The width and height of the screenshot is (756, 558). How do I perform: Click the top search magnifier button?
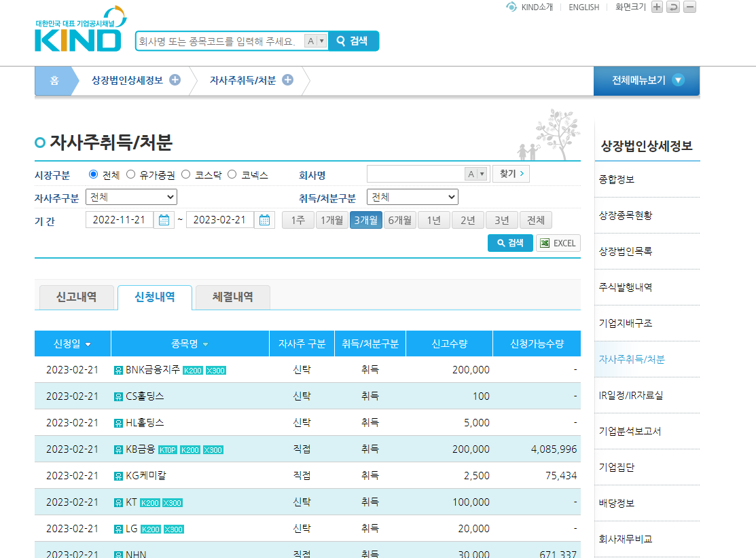pyautogui.click(x=353, y=41)
